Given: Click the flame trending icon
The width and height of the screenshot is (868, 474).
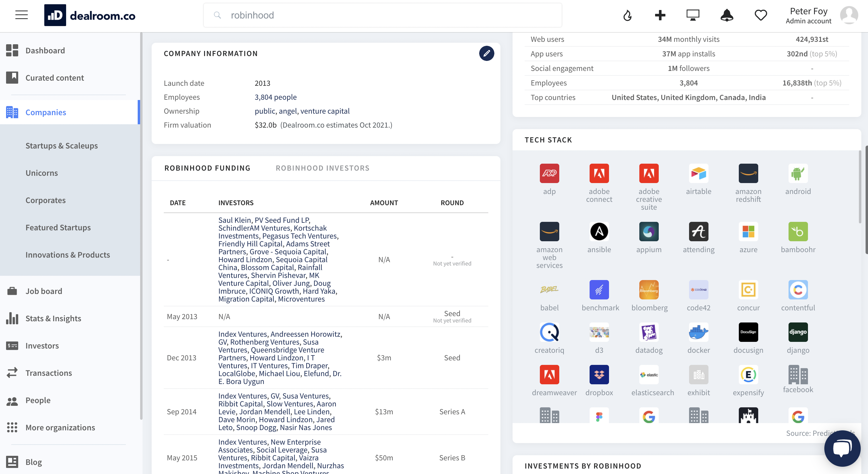Looking at the screenshot, I should point(627,15).
